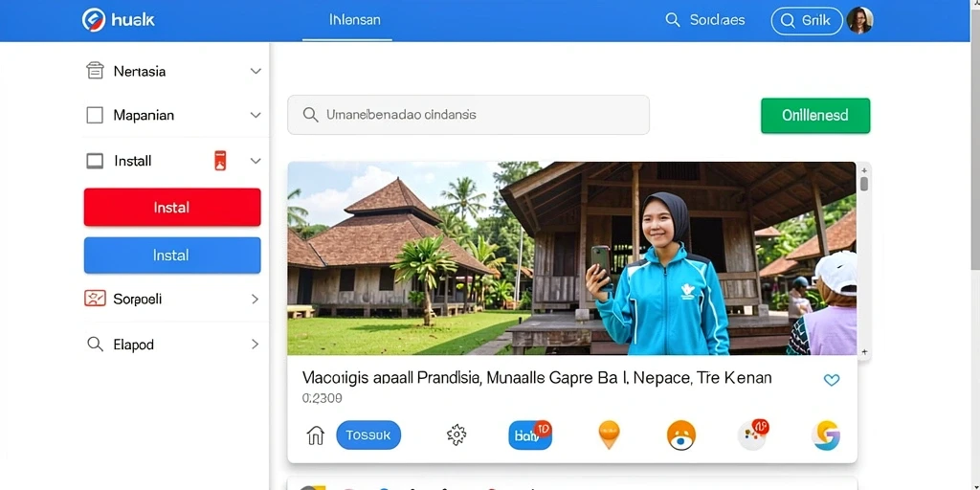Click the red Instal button

(172, 207)
